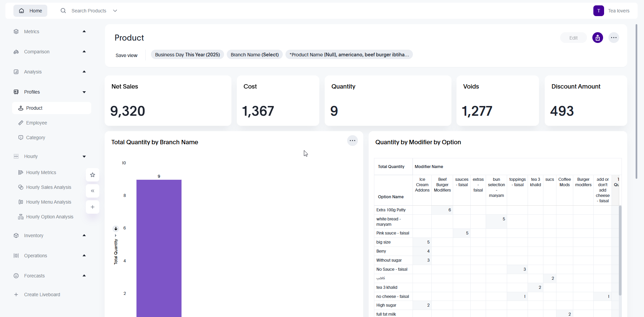This screenshot has width=644, height=317.
Task: Open the Metrics section icon in sidebar
Action: point(16,31)
